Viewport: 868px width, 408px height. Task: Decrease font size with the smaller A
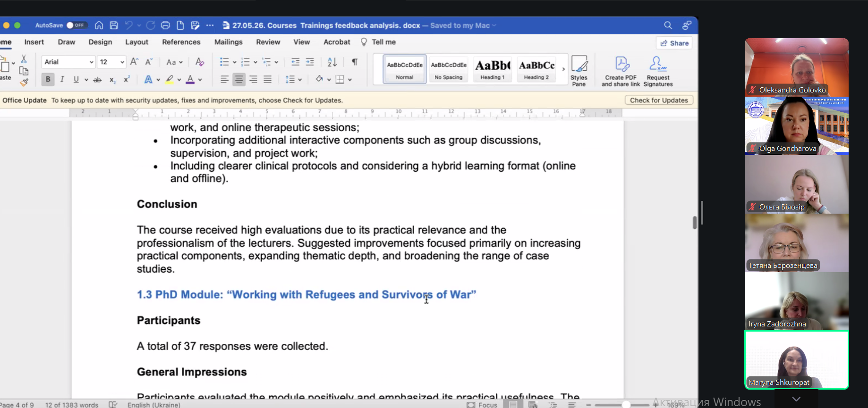pos(149,62)
